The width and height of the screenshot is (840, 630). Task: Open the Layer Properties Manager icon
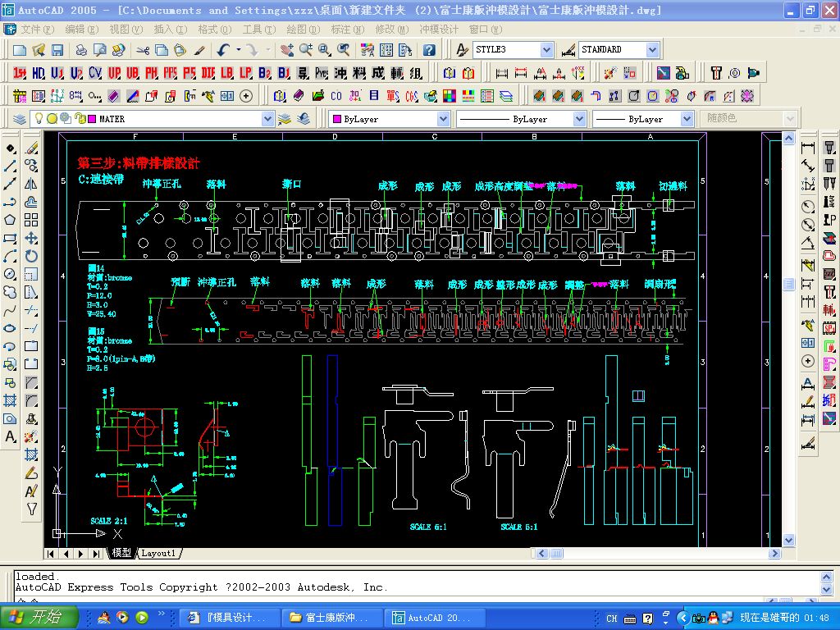[20, 119]
